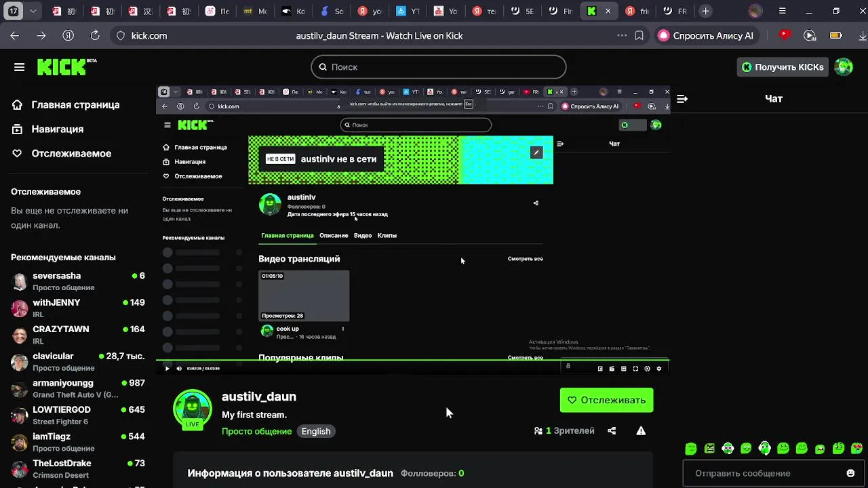Click the video progress bar
This screenshot has height=488, width=868.
pos(412,360)
